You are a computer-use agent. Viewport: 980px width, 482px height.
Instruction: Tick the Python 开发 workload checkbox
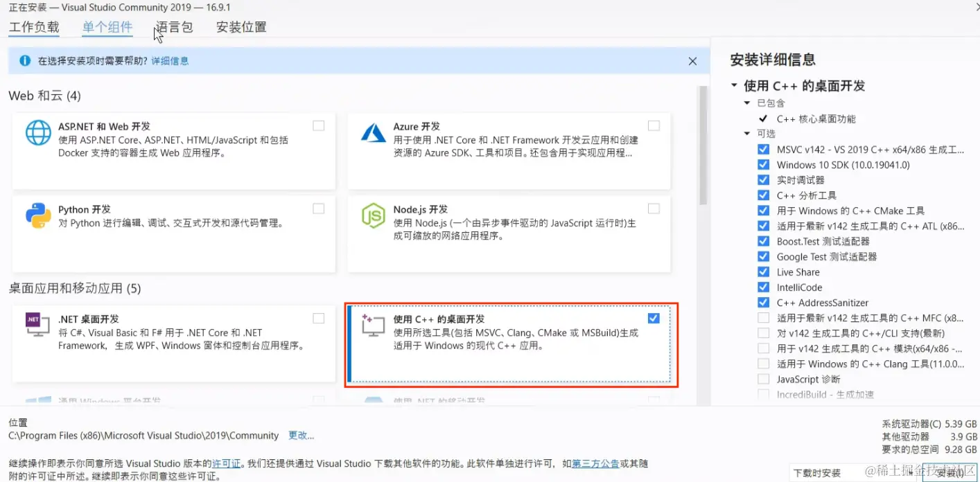coord(318,208)
